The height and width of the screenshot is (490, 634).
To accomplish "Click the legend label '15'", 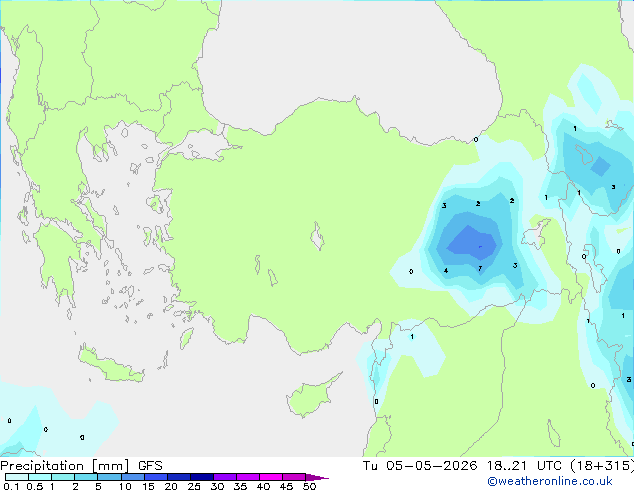I will pyautogui.click(x=148, y=486).
